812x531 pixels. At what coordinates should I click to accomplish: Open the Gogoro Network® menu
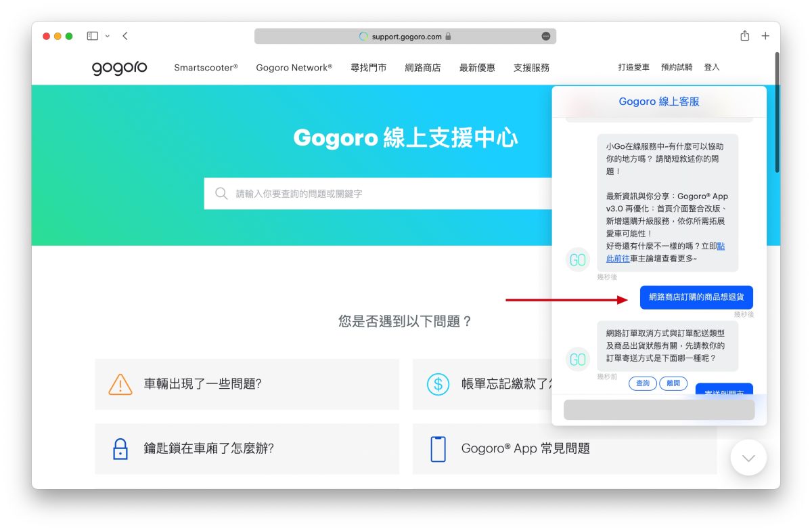(x=294, y=68)
